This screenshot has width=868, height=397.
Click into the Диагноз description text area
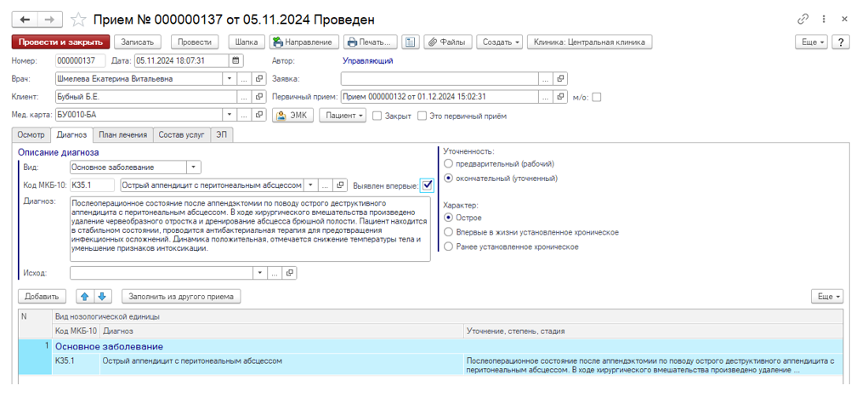(x=250, y=228)
